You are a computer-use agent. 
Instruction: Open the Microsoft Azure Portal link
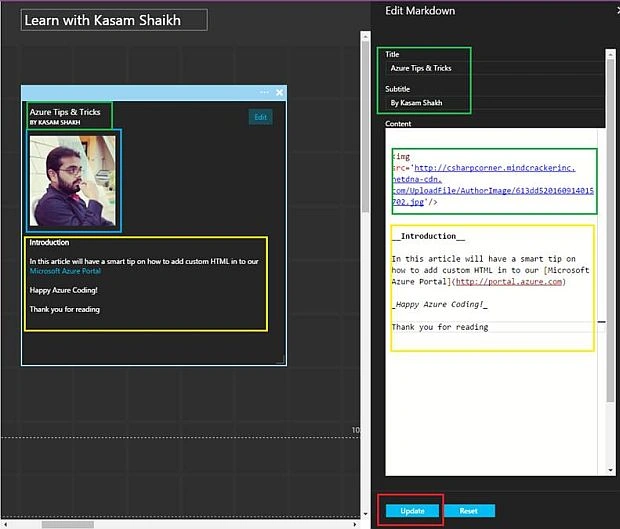point(65,271)
